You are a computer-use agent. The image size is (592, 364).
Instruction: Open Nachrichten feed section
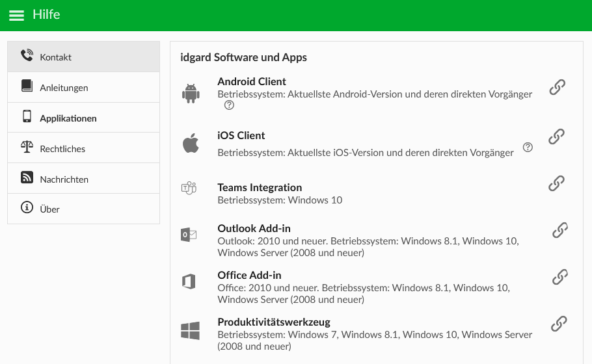[x=83, y=179]
